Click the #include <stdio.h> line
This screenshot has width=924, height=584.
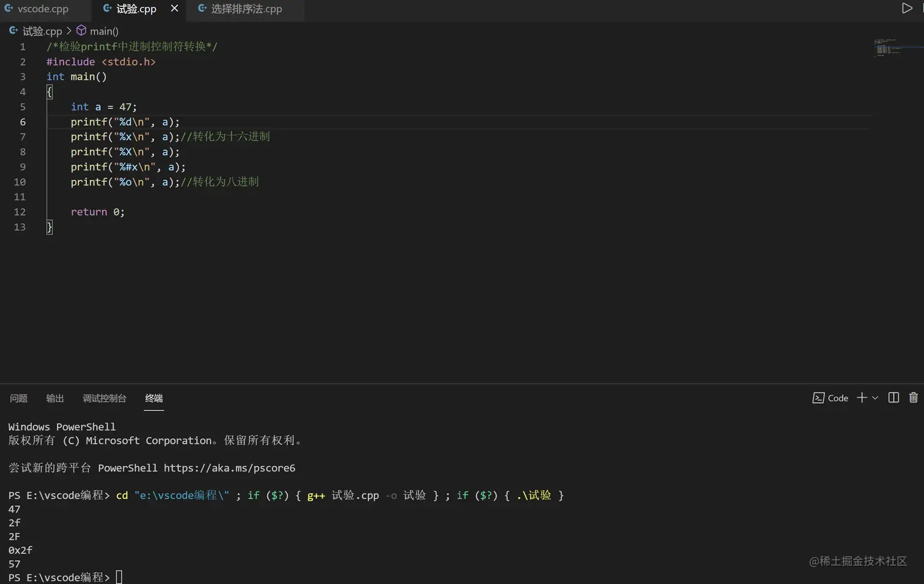[x=101, y=62]
